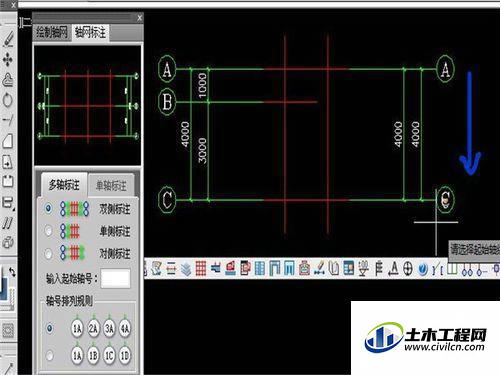This screenshot has height=375, width=500.
Task: Click the swap arrows icon on left panel
Action: [12, 272]
